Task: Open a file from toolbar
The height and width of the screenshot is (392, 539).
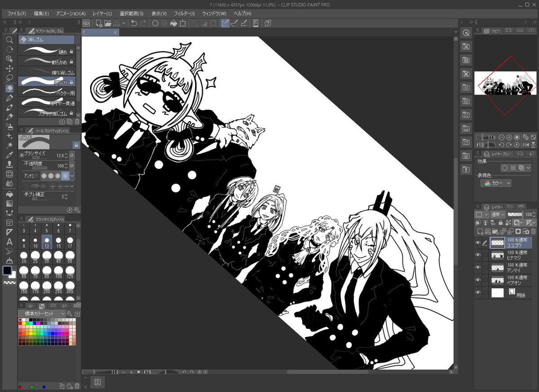Action: (x=108, y=23)
